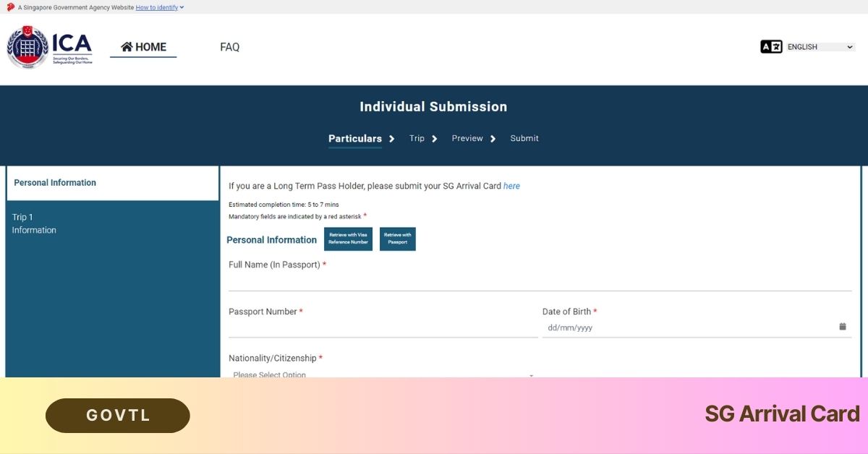The image size is (868, 454).
Task: Click the Singapore Government lion crest icon
Action: [10, 7]
